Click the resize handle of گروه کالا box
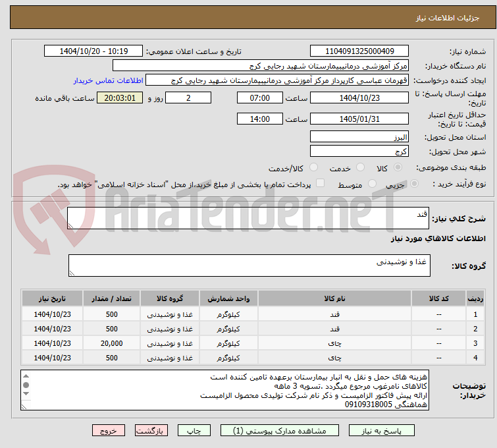497x448 pixels. click(72, 273)
